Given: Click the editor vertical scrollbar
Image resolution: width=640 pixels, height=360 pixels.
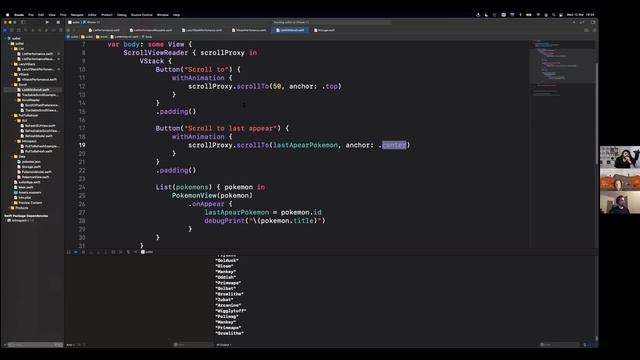Looking at the screenshot, I should 596,114.
